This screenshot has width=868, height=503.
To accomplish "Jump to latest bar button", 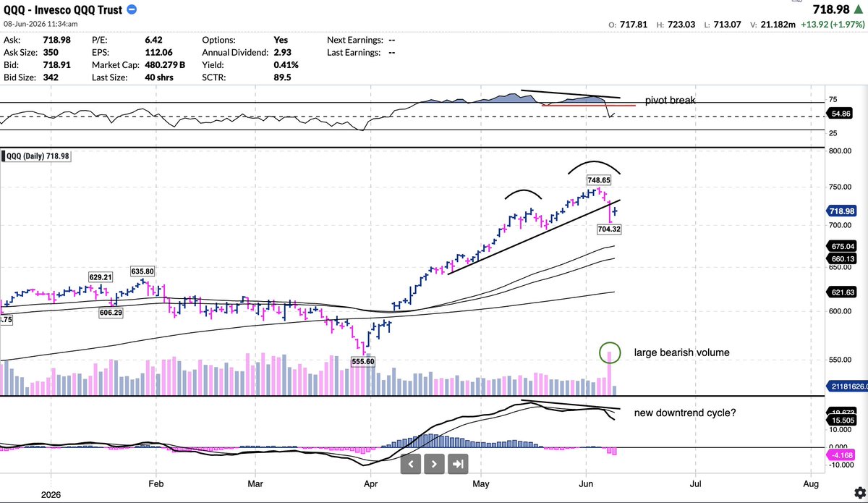I will point(457,464).
